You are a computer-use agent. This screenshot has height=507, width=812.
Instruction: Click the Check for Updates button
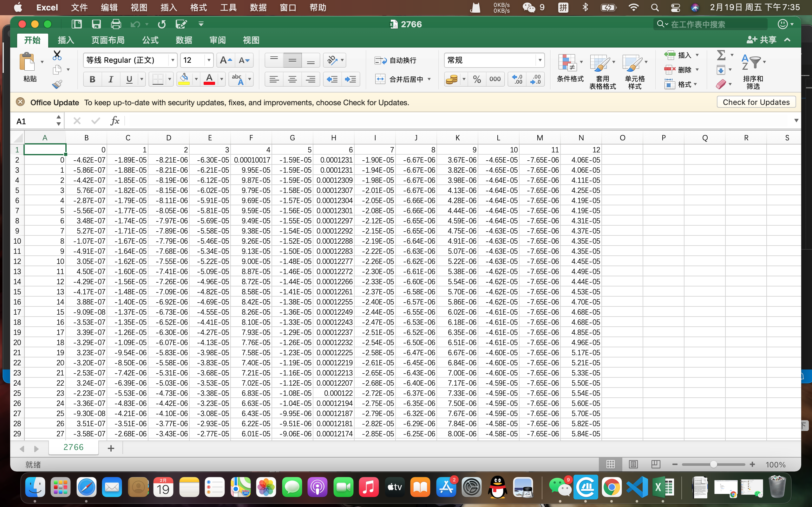pos(756,102)
